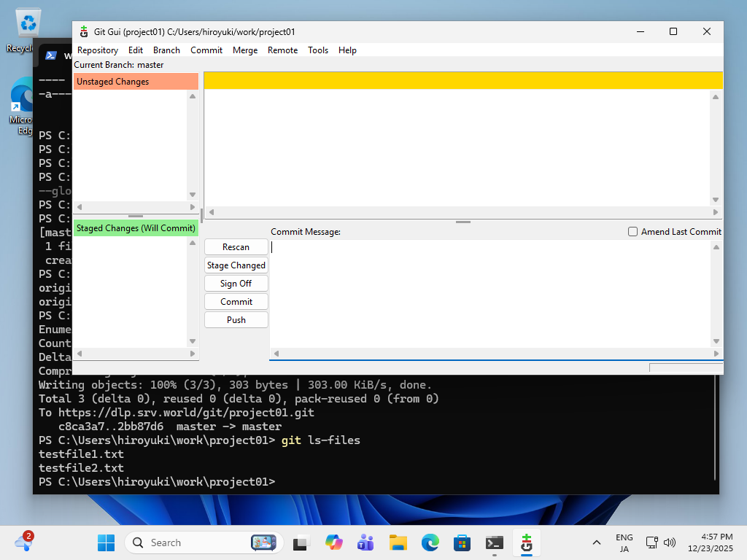Open Windows Terminal from the taskbar
Viewport: 747px width, 560px height.
click(x=494, y=542)
